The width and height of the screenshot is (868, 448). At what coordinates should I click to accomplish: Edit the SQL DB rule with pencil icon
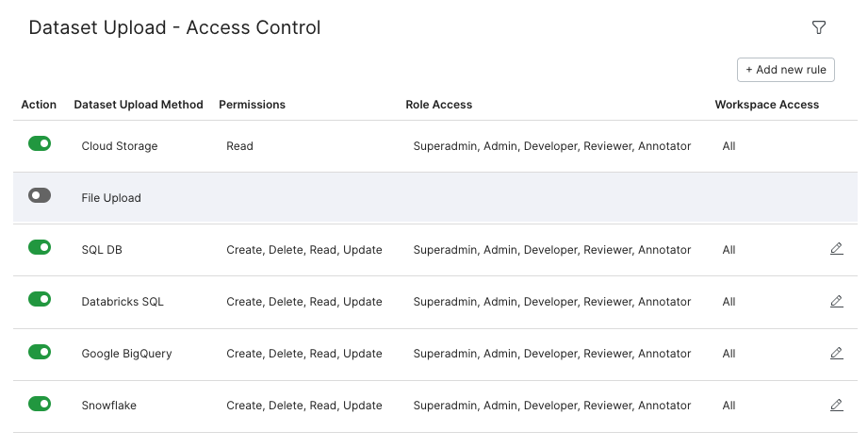click(837, 249)
